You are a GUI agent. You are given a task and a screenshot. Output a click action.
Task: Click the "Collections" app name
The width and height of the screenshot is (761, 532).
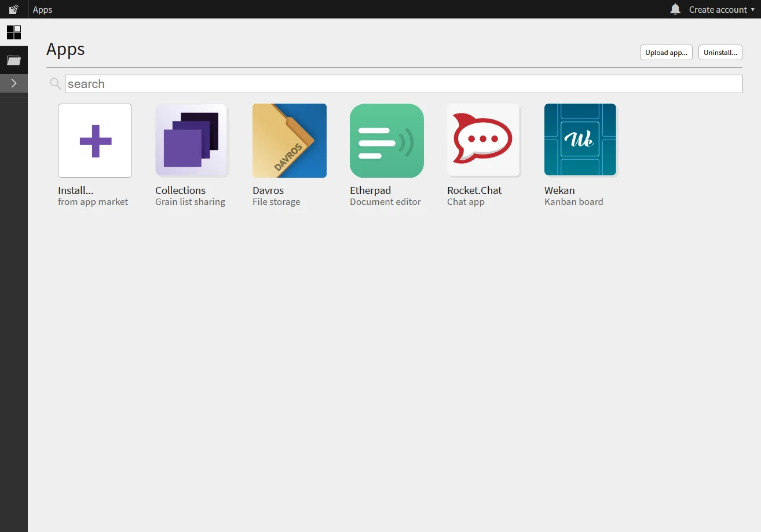point(180,190)
